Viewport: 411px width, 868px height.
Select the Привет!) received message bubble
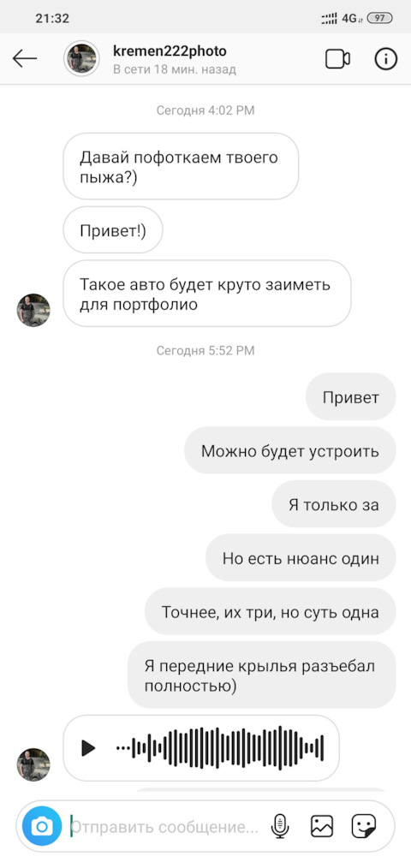113,229
